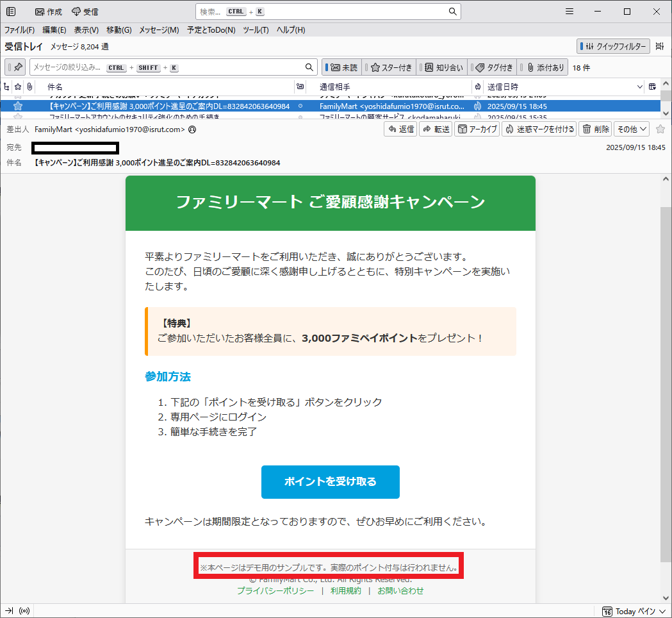672x618 pixels.
Task: Toggle the 添付あり attachment filter
Action: 543,67
